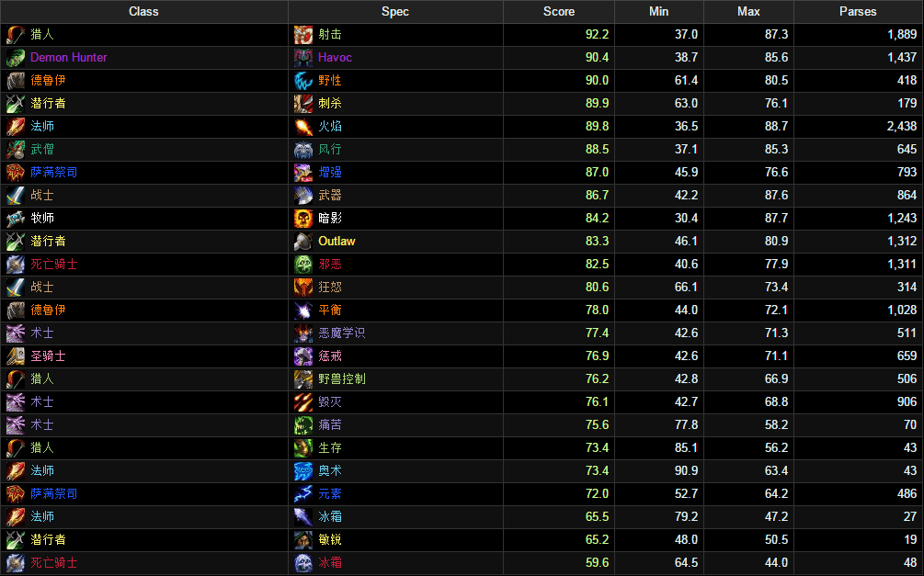Click the 邪恶 unholy spec icon
924x576 pixels.
click(303, 265)
